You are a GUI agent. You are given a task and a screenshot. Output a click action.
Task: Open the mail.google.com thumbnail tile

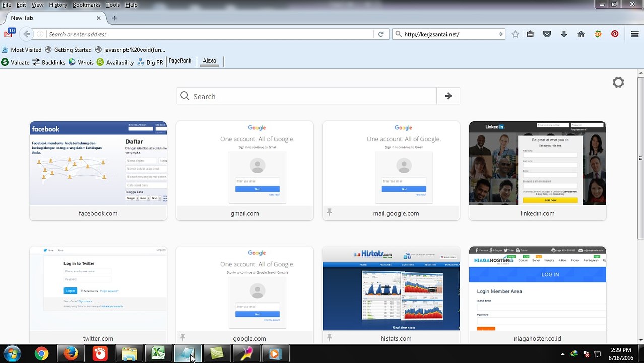(391, 170)
